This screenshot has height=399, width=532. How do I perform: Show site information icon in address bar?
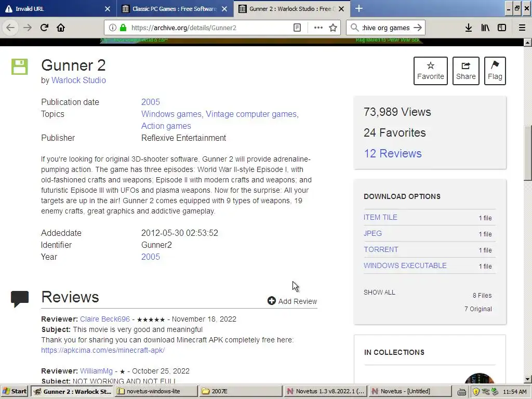click(x=113, y=28)
